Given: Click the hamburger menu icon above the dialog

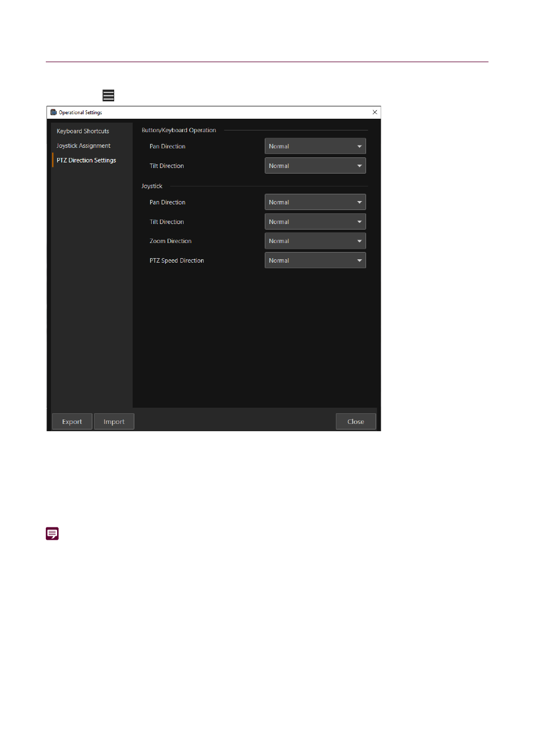Looking at the screenshot, I should point(109,96).
